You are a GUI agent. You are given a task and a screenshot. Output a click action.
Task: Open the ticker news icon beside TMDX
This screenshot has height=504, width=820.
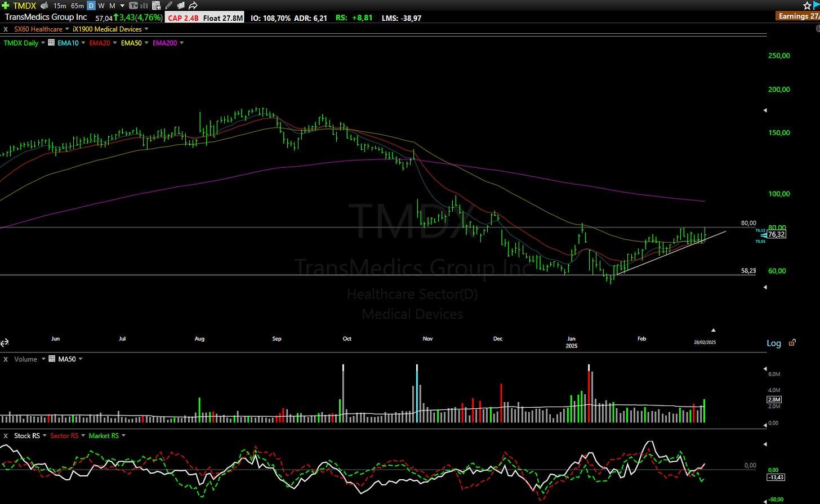(44, 6)
